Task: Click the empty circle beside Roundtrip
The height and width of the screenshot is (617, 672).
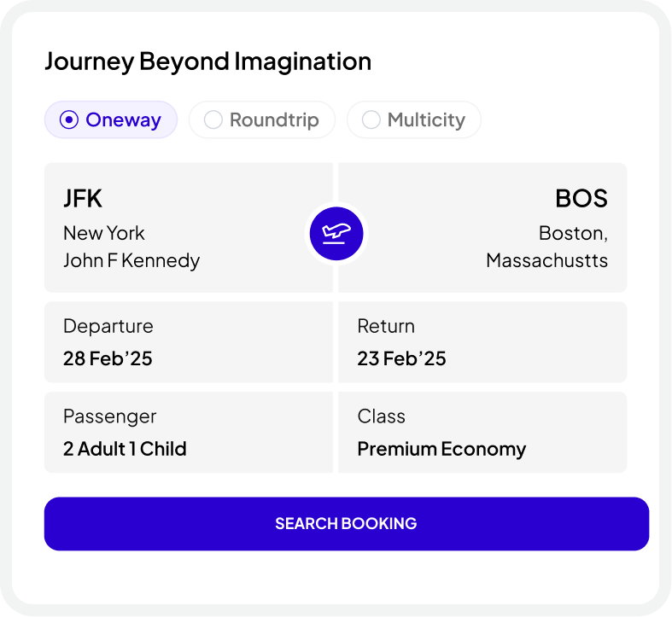Action: coord(213,120)
